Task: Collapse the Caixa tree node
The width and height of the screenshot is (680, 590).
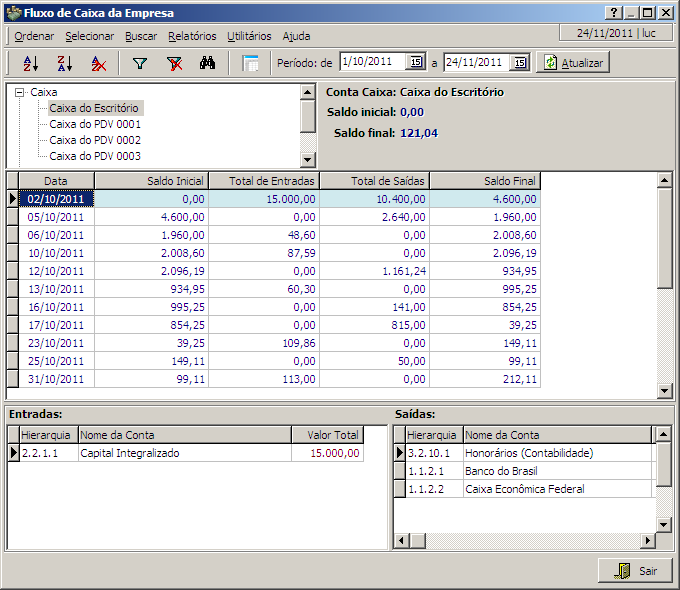Action: click(19, 92)
